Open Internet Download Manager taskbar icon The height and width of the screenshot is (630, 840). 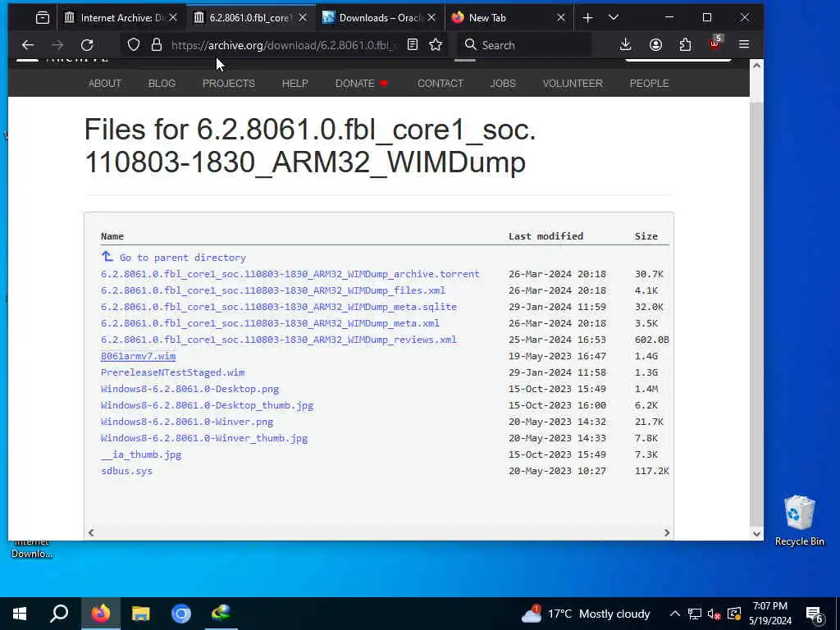coord(221,614)
